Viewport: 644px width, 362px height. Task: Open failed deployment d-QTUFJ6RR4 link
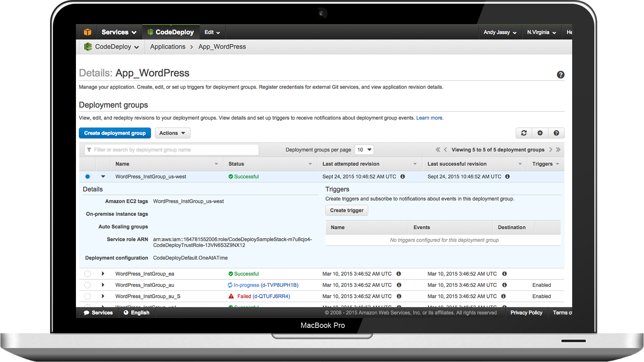point(271,296)
